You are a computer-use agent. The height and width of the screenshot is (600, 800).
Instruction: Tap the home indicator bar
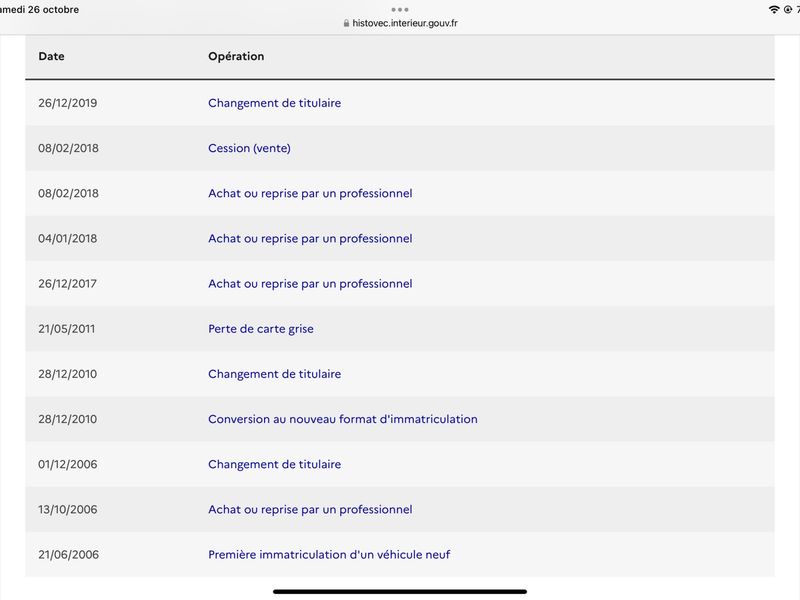click(399, 592)
